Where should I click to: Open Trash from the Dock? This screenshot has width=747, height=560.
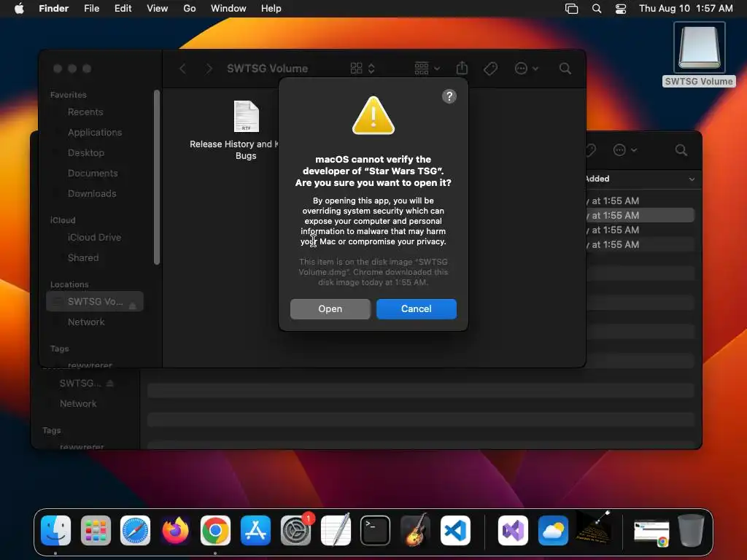[x=691, y=531]
